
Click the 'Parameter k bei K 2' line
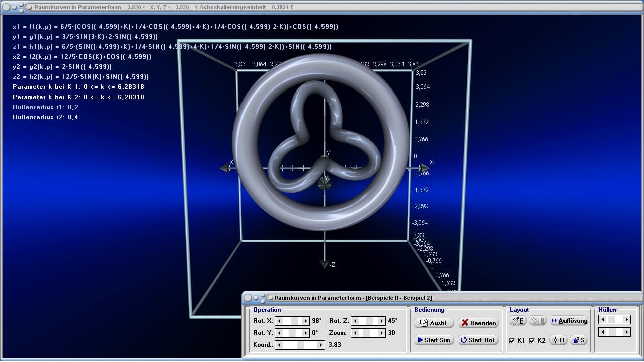click(78, 97)
